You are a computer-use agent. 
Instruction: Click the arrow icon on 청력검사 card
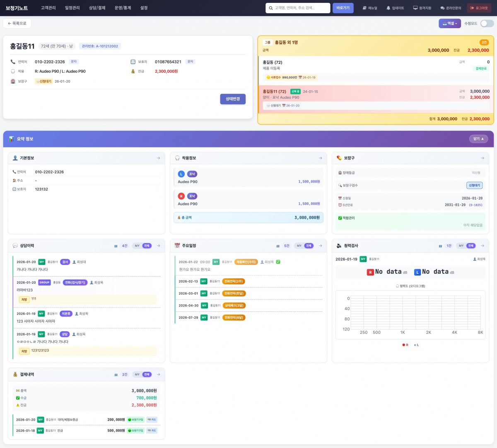[482, 246]
